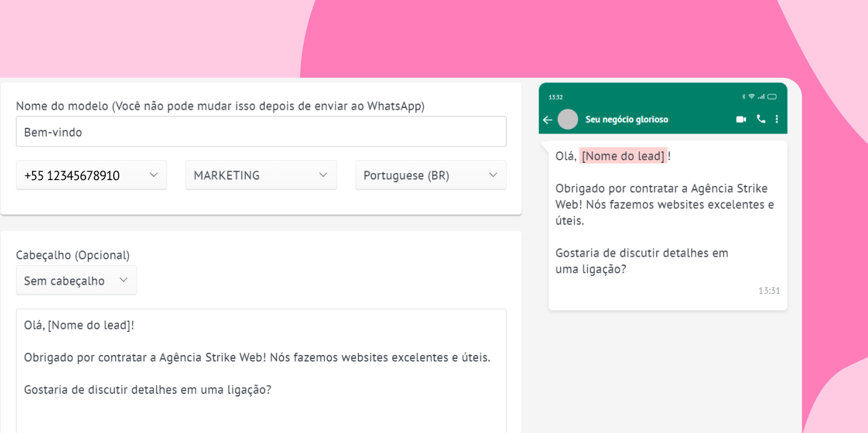Click 'Obrigado por contratar' line in editor
This screenshot has height=433, width=868.
click(257, 357)
